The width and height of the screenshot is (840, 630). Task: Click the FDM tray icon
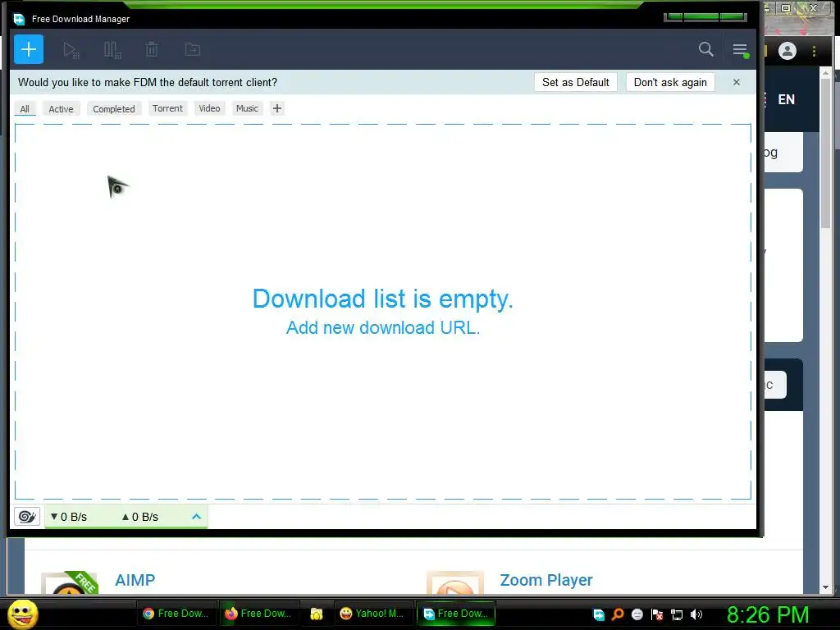599,615
